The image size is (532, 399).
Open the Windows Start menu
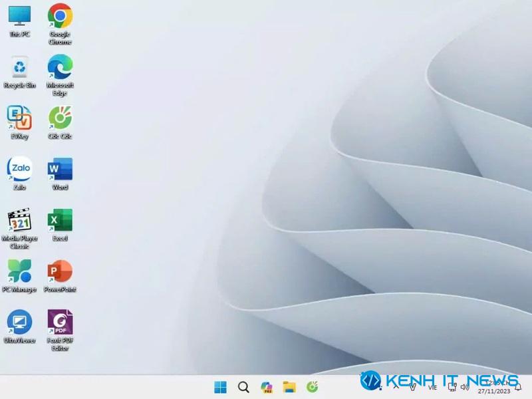pos(221,387)
